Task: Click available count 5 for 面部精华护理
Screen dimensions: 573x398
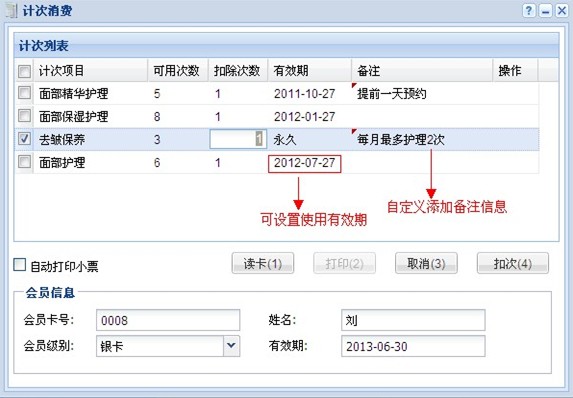Action: click(157, 94)
